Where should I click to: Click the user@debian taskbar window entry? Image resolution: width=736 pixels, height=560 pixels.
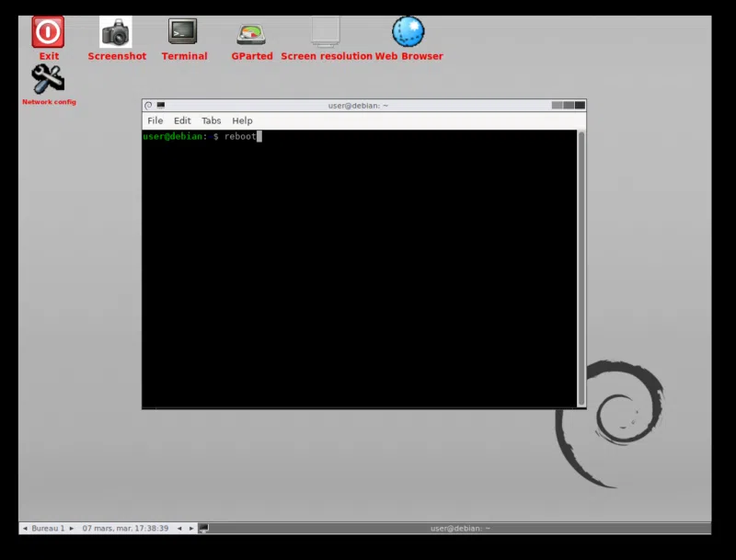click(x=460, y=529)
